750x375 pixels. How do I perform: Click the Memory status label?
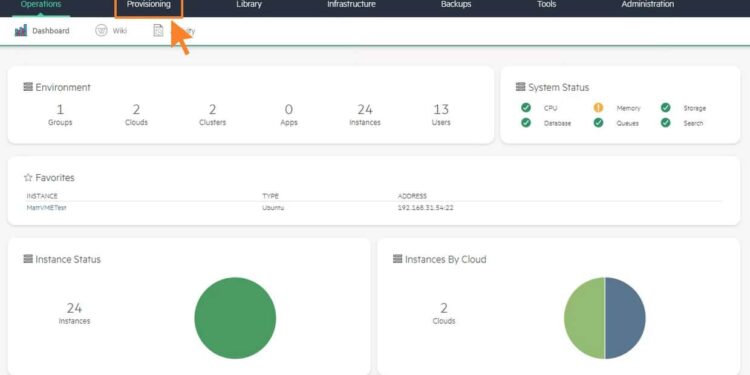[x=628, y=109]
